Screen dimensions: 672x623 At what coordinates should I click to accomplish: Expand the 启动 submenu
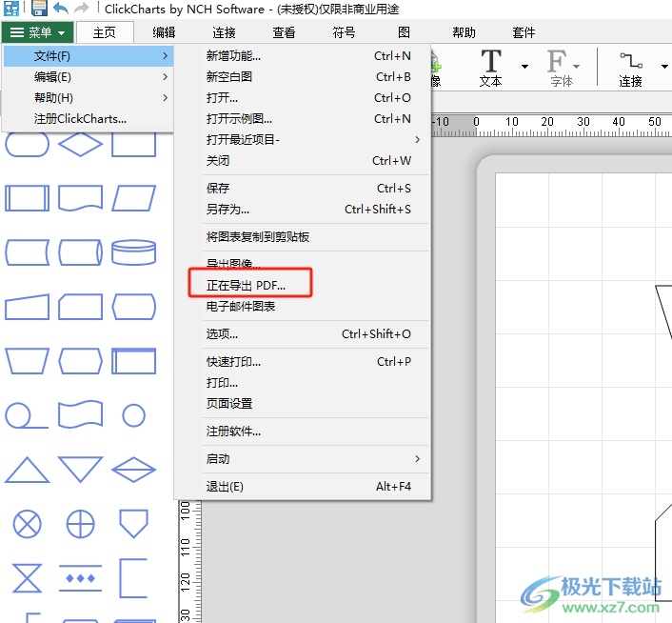[x=315, y=459]
